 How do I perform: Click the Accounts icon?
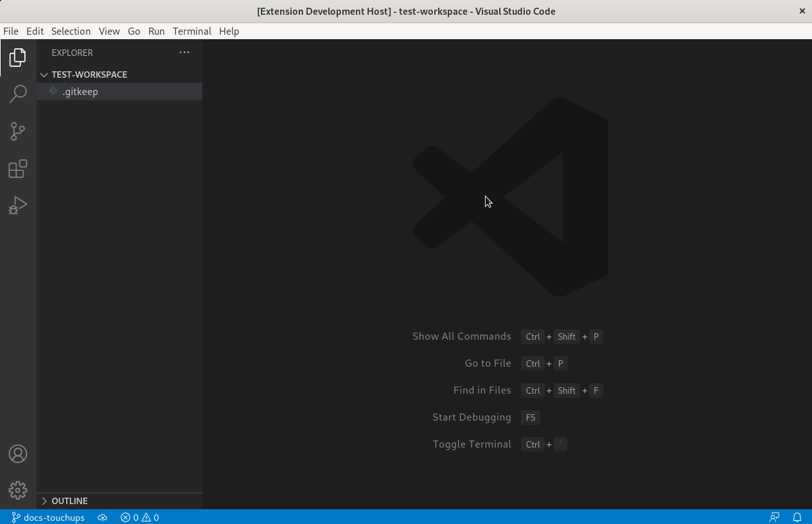click(x=17, y=453)
